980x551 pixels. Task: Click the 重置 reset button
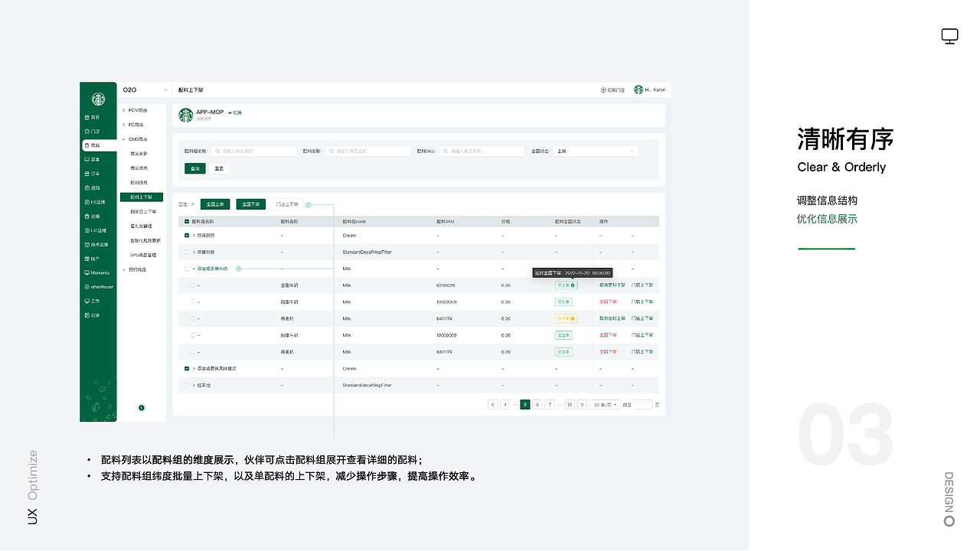coord(219,168)
